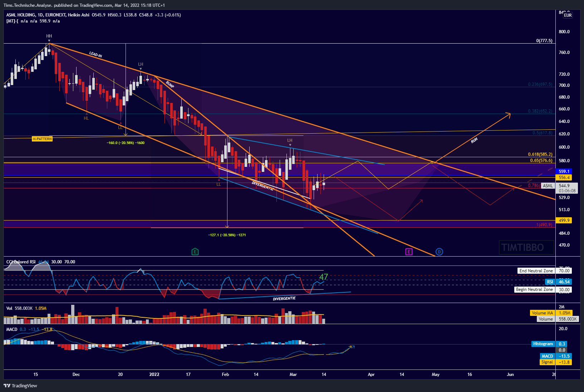
Task: Click the 0.618(585.2) Fibonacci label
Action: [540, 154]
